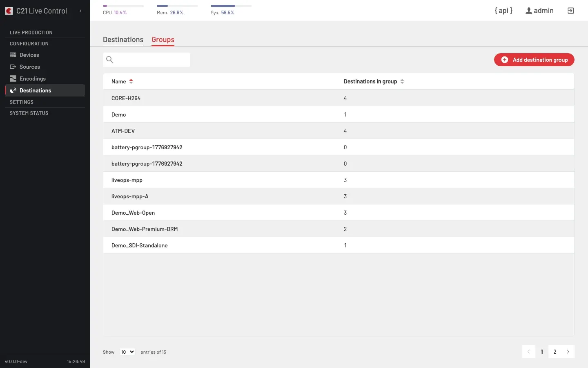
Task: Click the Sources icon in sidebar
Action: 13,67
